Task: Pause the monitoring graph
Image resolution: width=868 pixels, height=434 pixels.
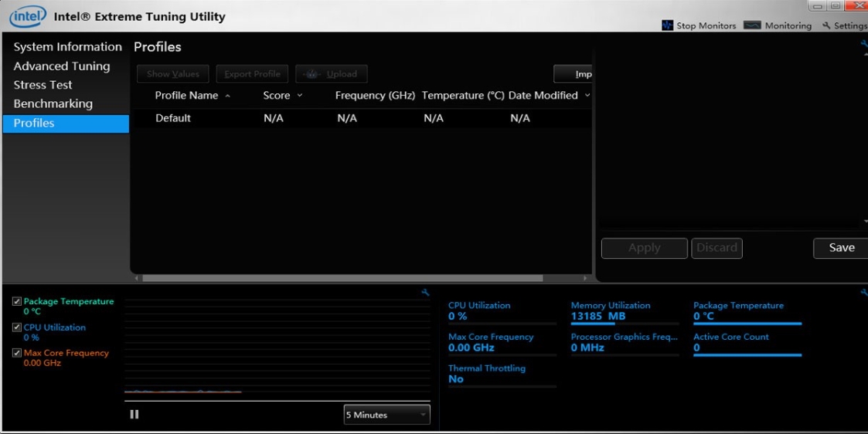Action: pos(134,415)
